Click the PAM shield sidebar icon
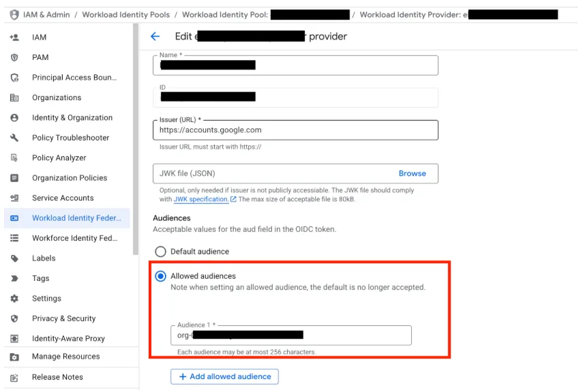The width and height of the screenshot is (583, 392). pyautogui.click(x=14, y=57)
